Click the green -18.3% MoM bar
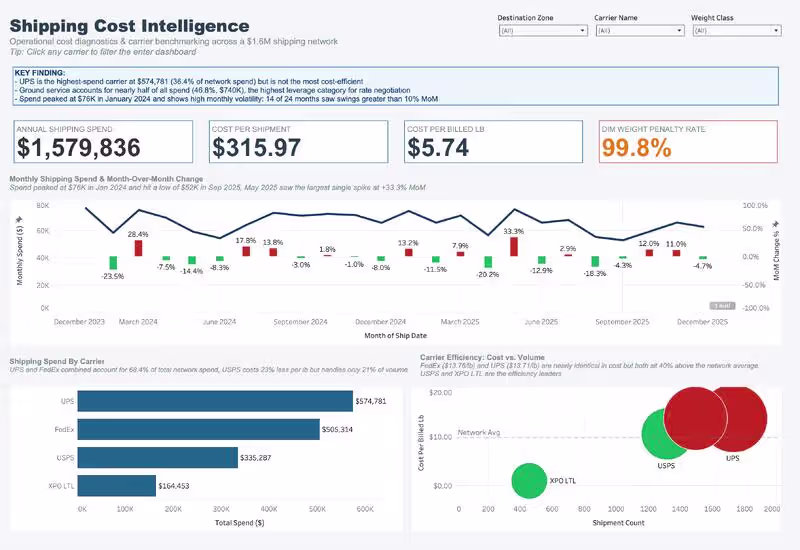The image size is (800, 550). click(595, 261)
